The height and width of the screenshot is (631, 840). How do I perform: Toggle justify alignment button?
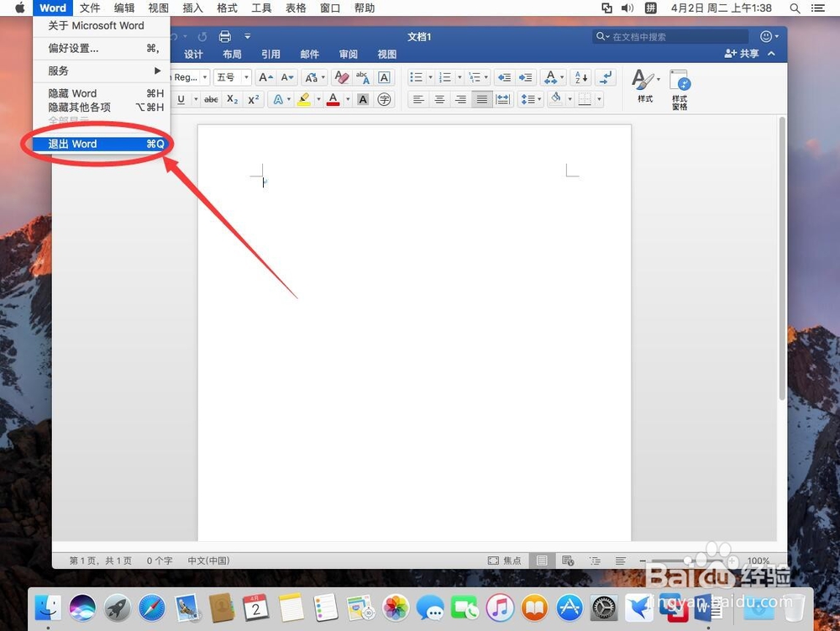coord(481,100)
